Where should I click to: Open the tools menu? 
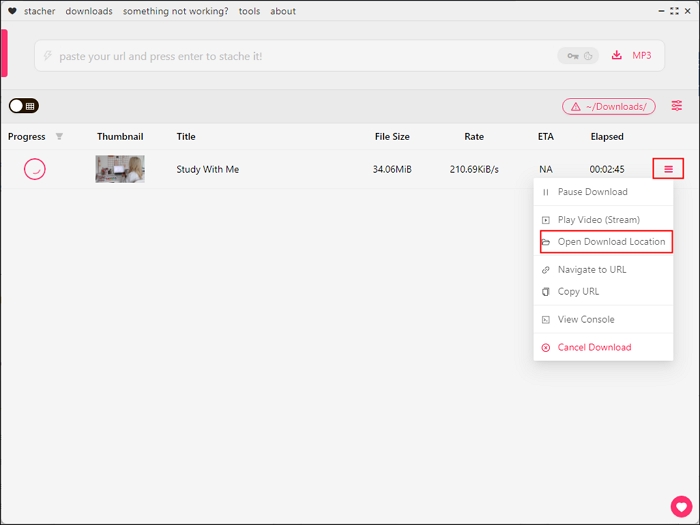(249, 11)
